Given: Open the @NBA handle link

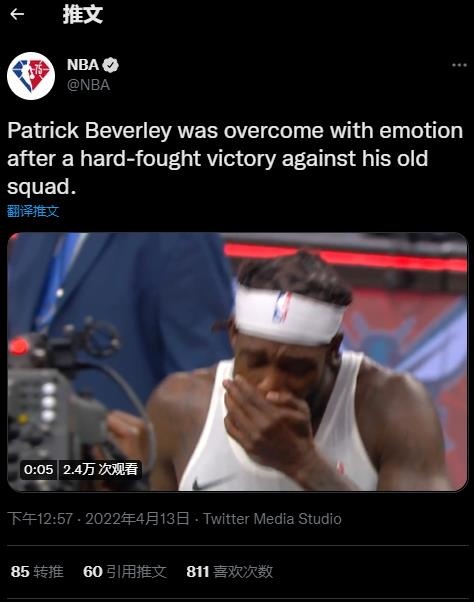Looking at the screenshot, I should point(89,85).
